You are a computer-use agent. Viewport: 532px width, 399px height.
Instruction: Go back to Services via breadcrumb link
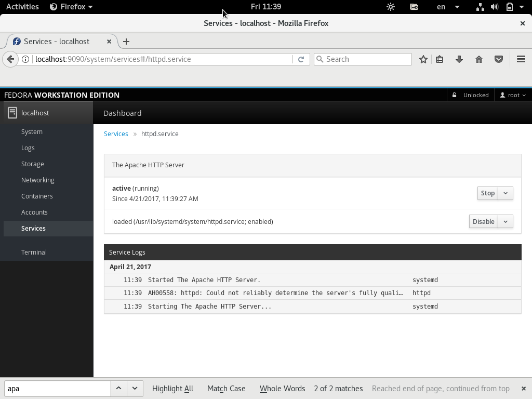pos(116,134)
